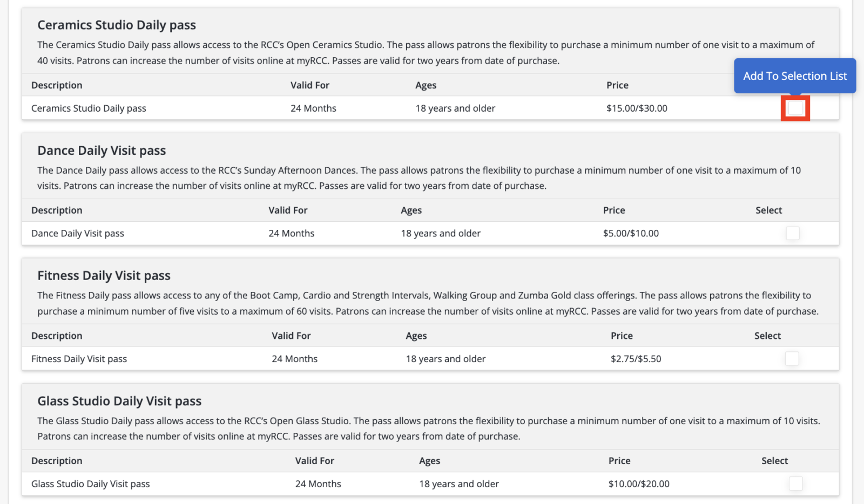Enable the Dance Daily Visit pass checkbox
Viewport: 864px width, 504px height.
(x=792, y=233)
